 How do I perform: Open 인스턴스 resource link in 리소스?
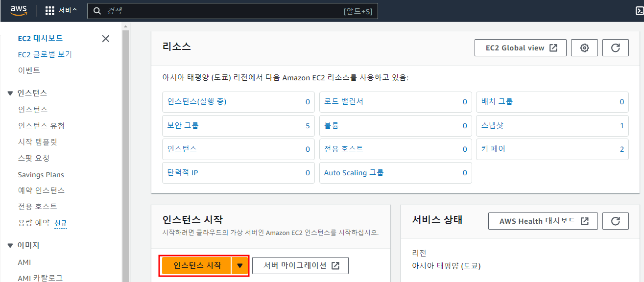tap(182, 149)
